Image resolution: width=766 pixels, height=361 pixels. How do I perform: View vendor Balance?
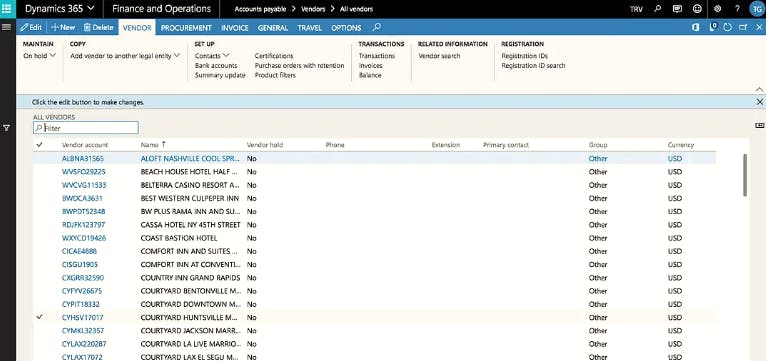tap(370, 75)
